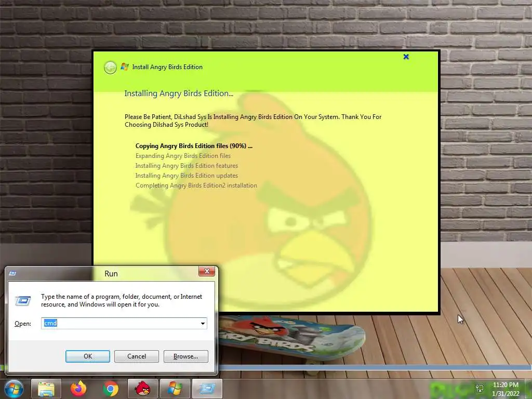Image resolution: width=532 pixels, height=399 pixels.
Task: Click 'Installing Angry Birds Edition updates' step
Action: point(187,176)
